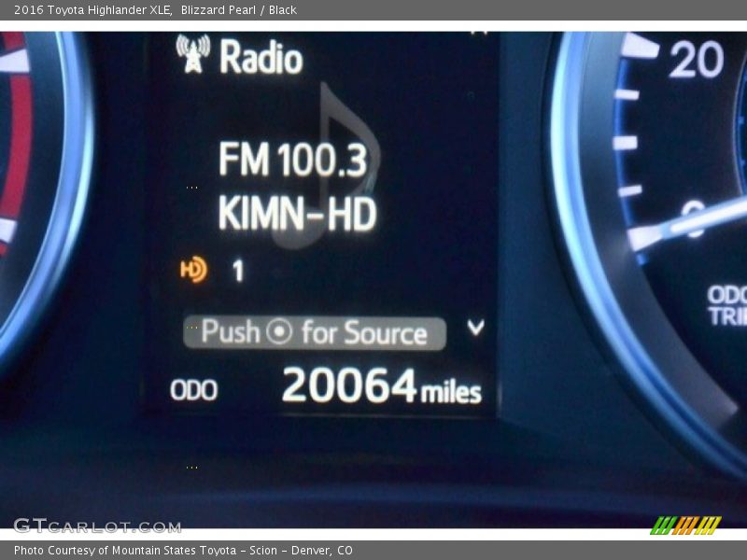Click the KIMN-HD station name
The width and height of the screenshot is (747, 560).
tap(297, 214)
